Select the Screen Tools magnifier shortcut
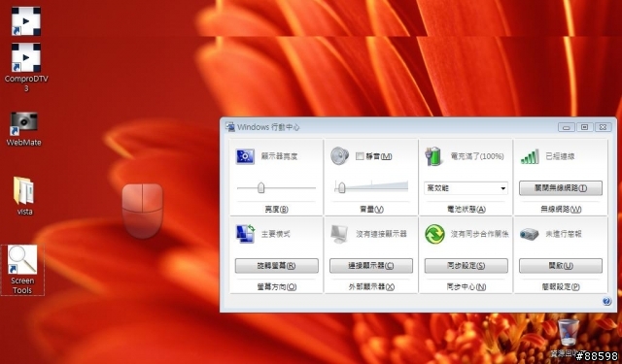The width and height of the screenshot is (622, 364). click(22, 270)
